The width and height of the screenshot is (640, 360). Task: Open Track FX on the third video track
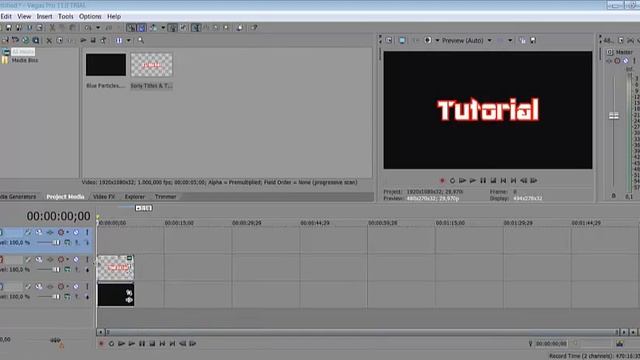click(50, 286)
